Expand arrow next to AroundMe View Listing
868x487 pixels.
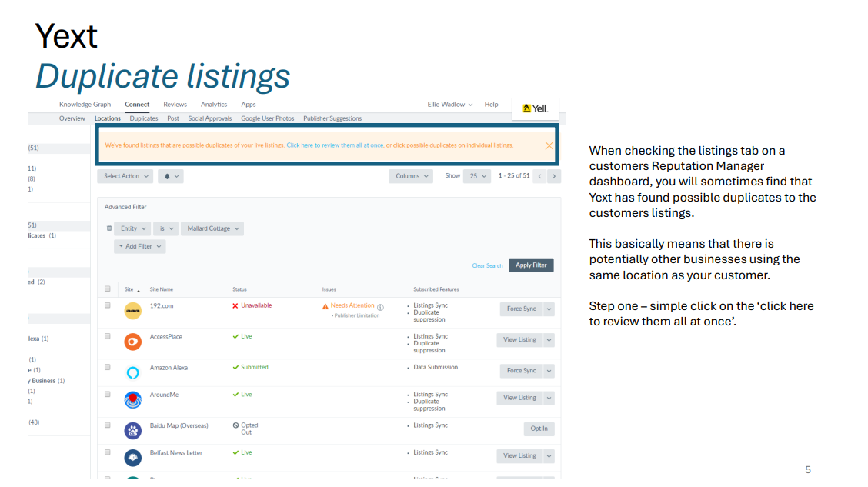click(x=549, y=399)
